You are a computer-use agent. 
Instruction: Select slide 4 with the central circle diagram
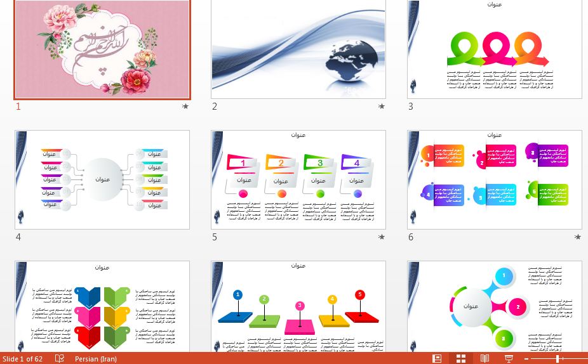102,179
